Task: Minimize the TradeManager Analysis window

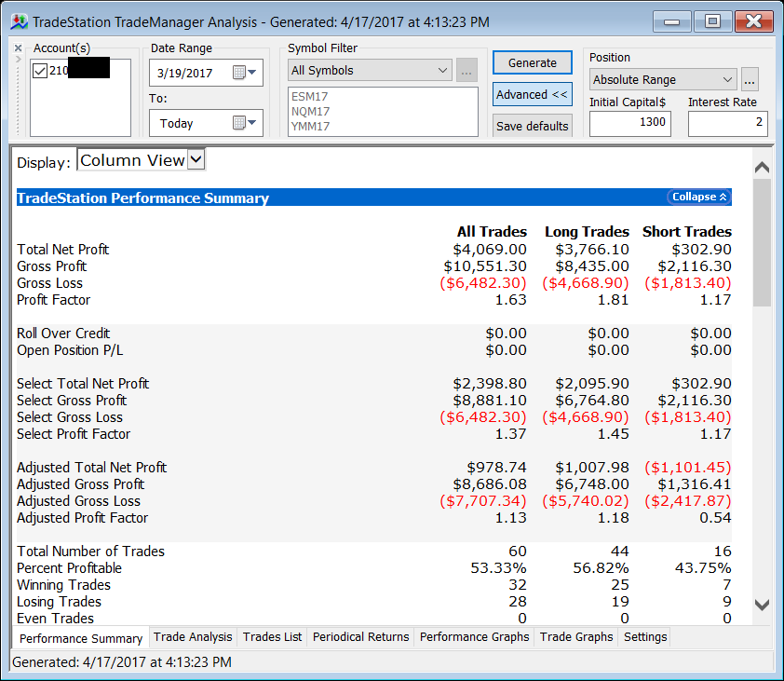Action: 671,21
